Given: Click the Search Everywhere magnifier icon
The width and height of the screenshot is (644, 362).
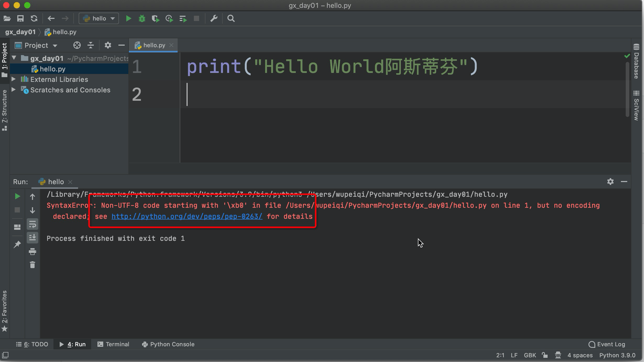Looking at the screenshot, I should click(x=231, y=18).
